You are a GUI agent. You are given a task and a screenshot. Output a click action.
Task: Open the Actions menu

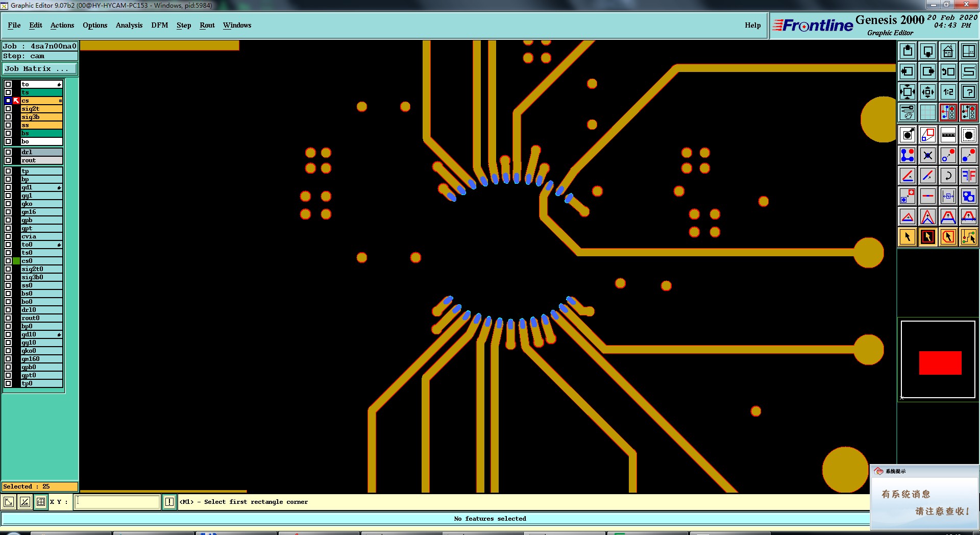pos(62,25)
